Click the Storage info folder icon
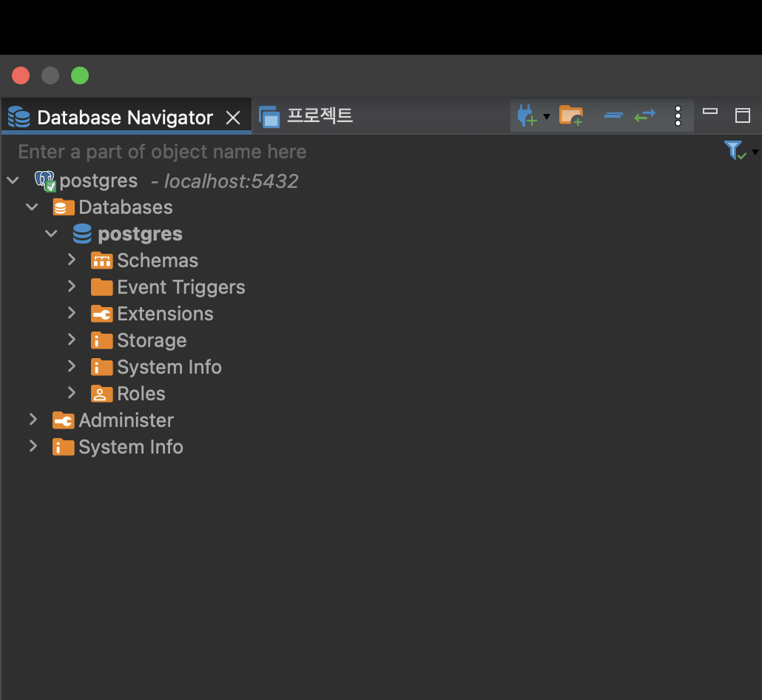Screen dimensions: 762x700 coord(101,340)
